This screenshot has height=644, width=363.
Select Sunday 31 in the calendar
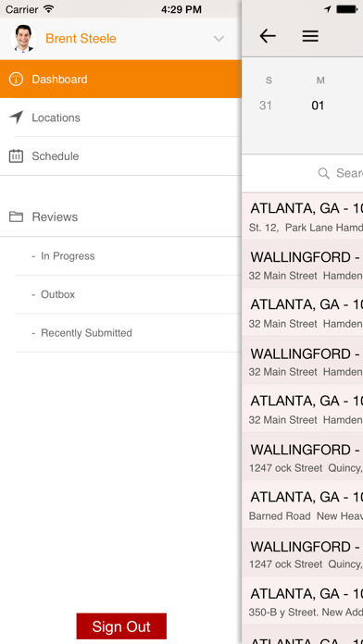point(266,105)
